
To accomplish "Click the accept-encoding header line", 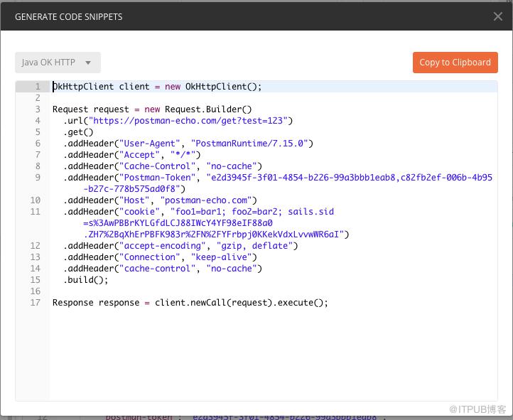I will 180,246.
